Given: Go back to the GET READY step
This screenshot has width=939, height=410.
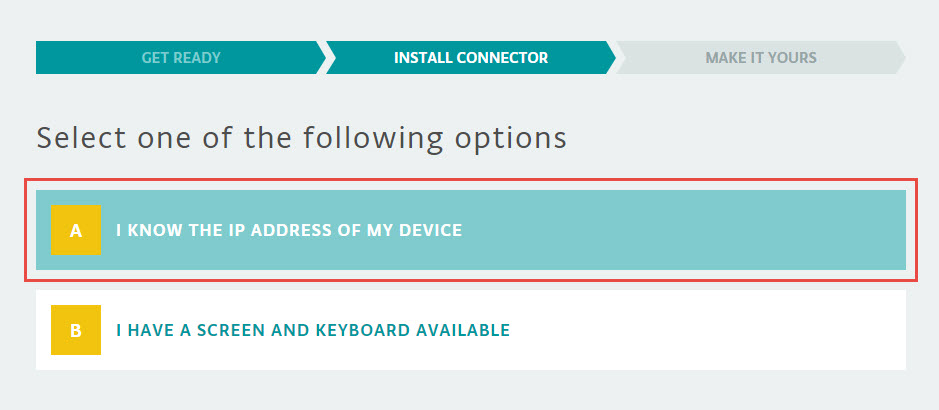Looking at the screenshot, I should (181, 58).
